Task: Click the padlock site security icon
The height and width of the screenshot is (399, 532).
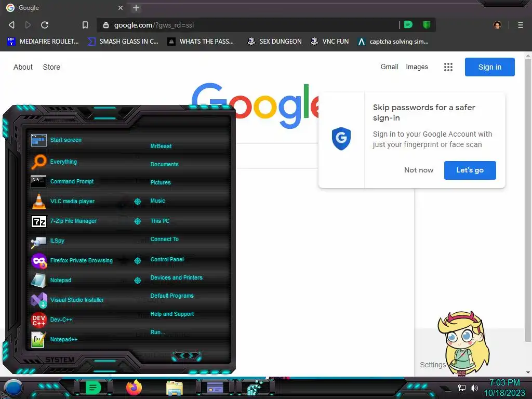Action: [x=106, y=25]
